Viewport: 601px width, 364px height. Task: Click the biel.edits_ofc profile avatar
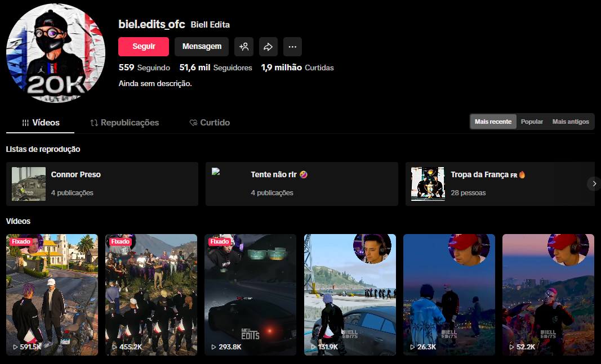[x=56, y=53]
